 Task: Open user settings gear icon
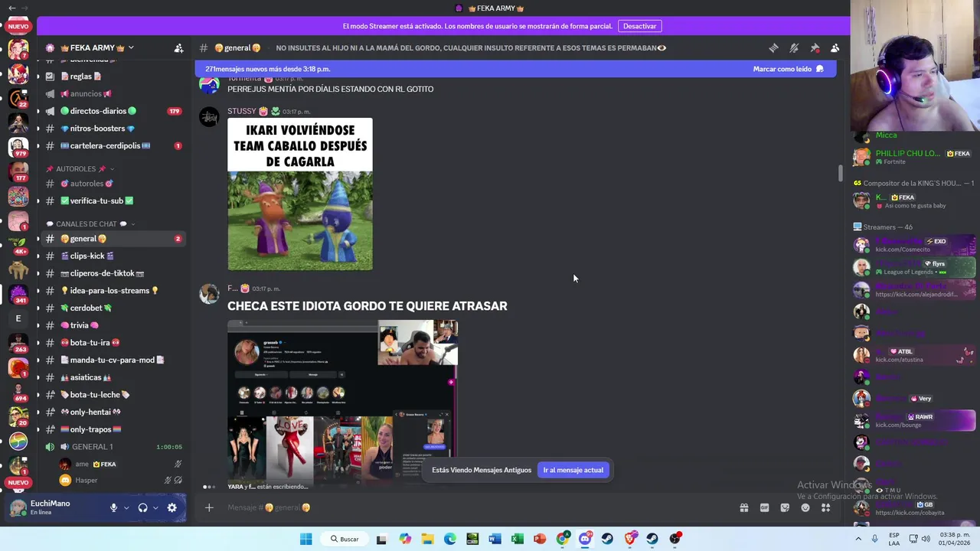171,507
